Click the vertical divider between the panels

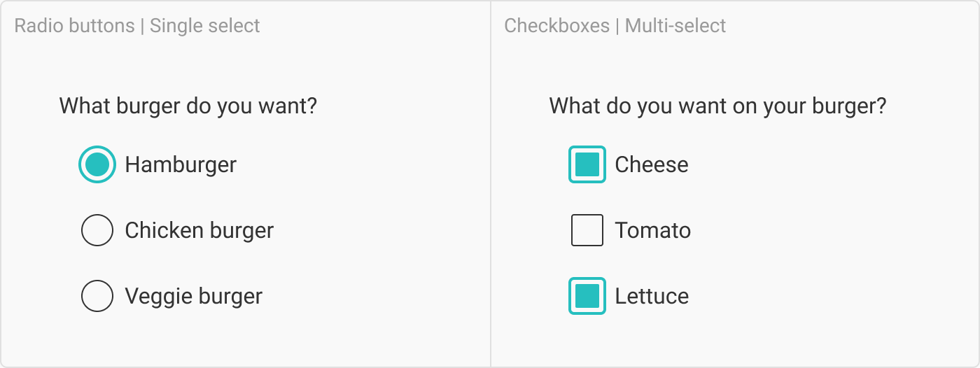pyautogui.click(x=491, y=184)
